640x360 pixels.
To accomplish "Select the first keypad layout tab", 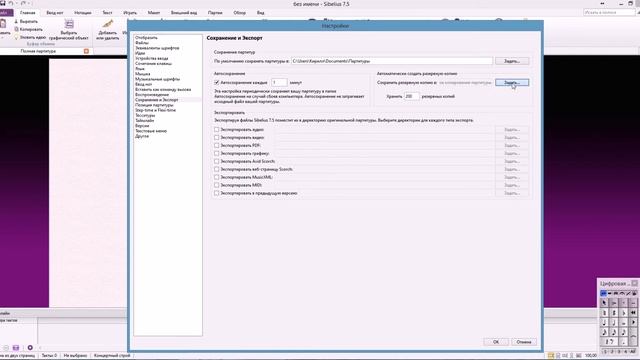I will point(603,293).
